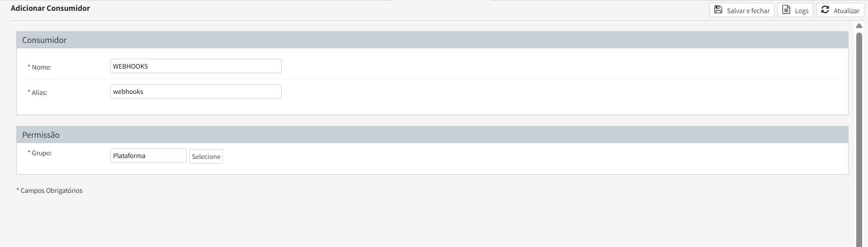Click the vertical scrollbar thumb
This screenshot has width=868, height=247.
[x=859, y=135]
